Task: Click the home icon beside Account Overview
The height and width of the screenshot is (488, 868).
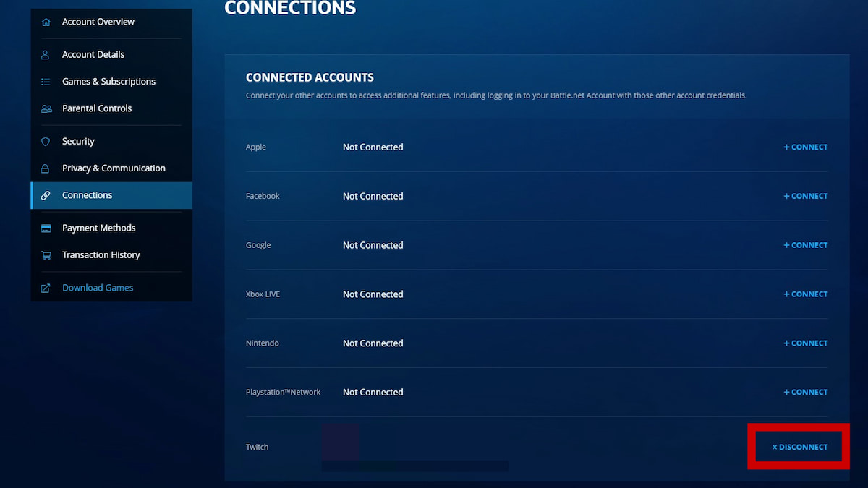Action: click(x=45, y=22)
